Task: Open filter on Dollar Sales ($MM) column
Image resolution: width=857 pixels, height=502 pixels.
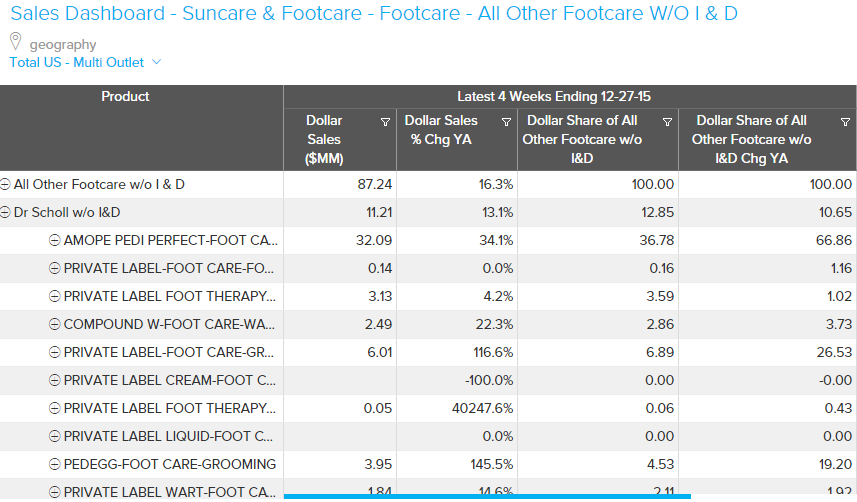Action: coord(386,122)
